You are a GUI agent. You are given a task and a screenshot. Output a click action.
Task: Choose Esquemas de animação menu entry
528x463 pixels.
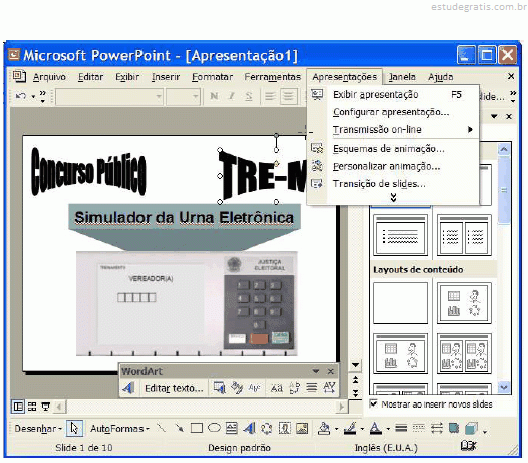[393, 148]
